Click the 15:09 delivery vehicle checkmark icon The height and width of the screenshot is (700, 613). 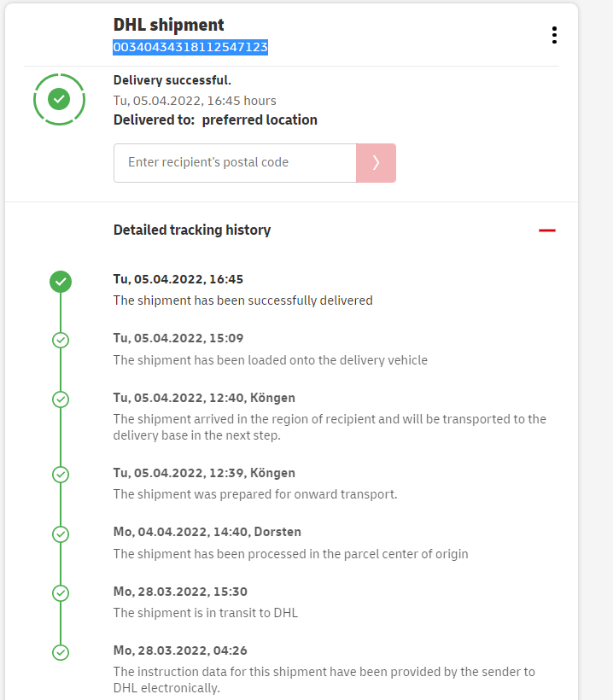click(x=61, y=340)
